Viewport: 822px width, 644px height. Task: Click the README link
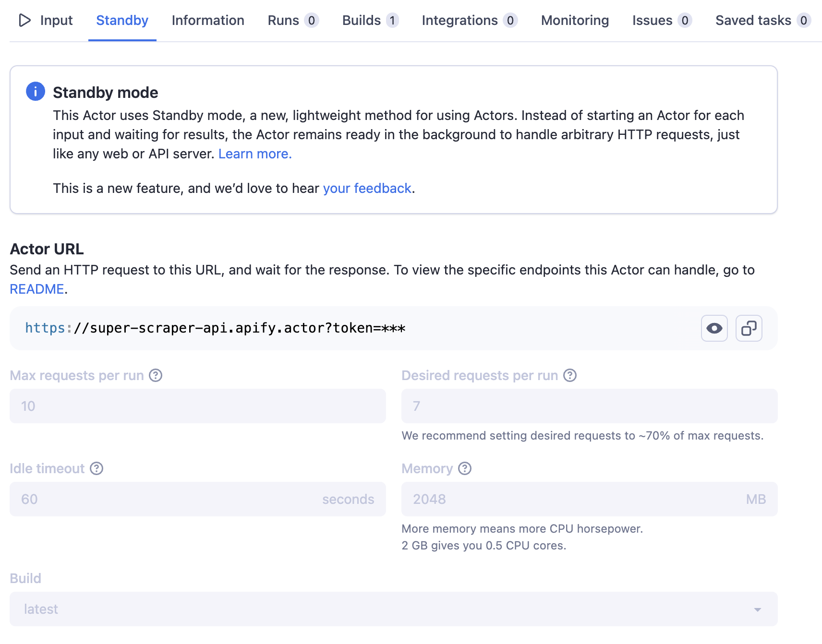point(37,289)
